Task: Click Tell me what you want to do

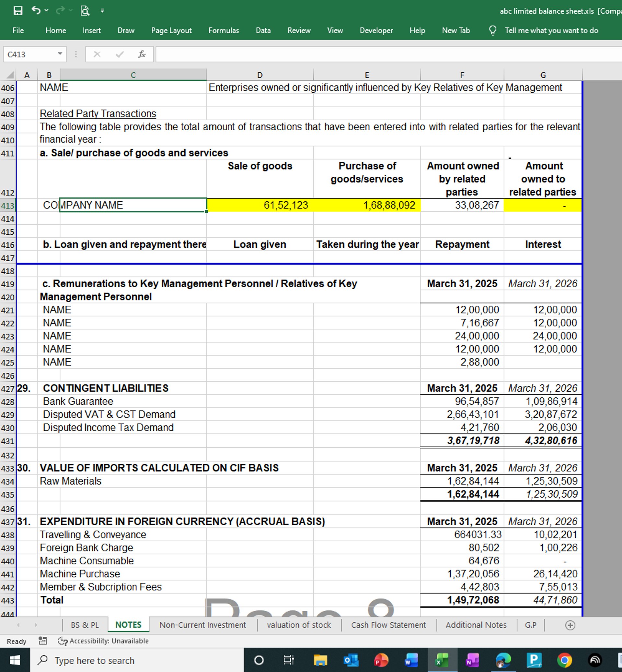Action: coord(551,30)
